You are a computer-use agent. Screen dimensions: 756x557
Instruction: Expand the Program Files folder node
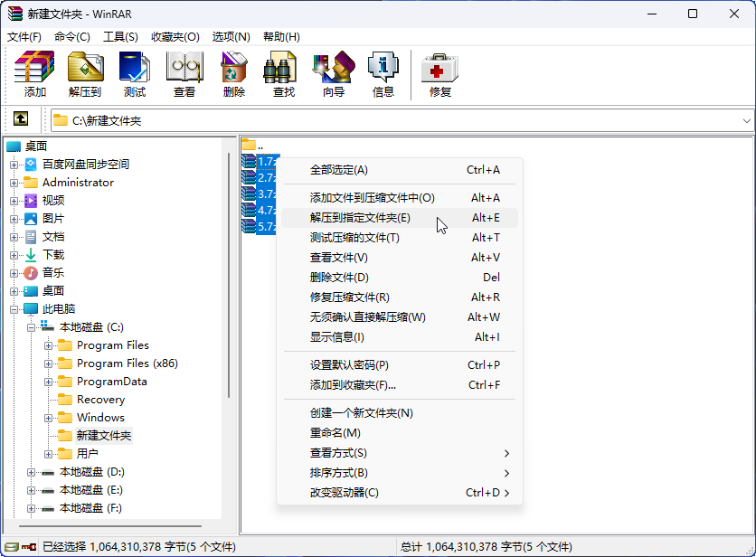(48, 345)
